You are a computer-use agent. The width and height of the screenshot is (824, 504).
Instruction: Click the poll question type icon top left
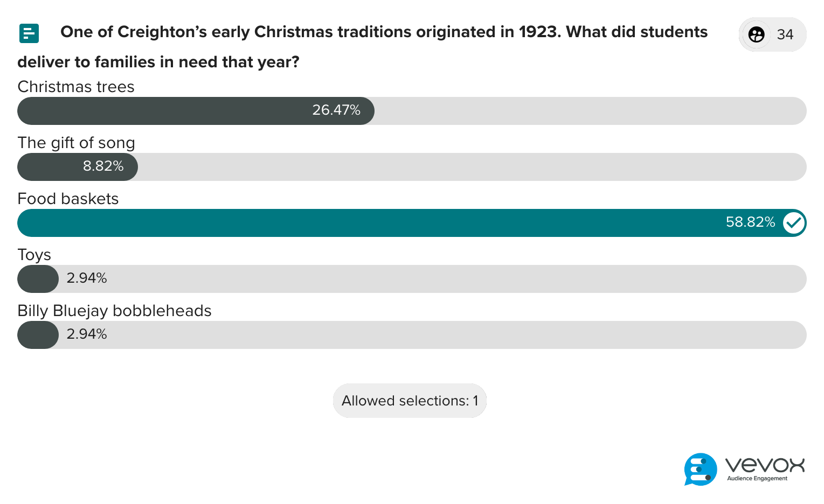click(29, 33)
